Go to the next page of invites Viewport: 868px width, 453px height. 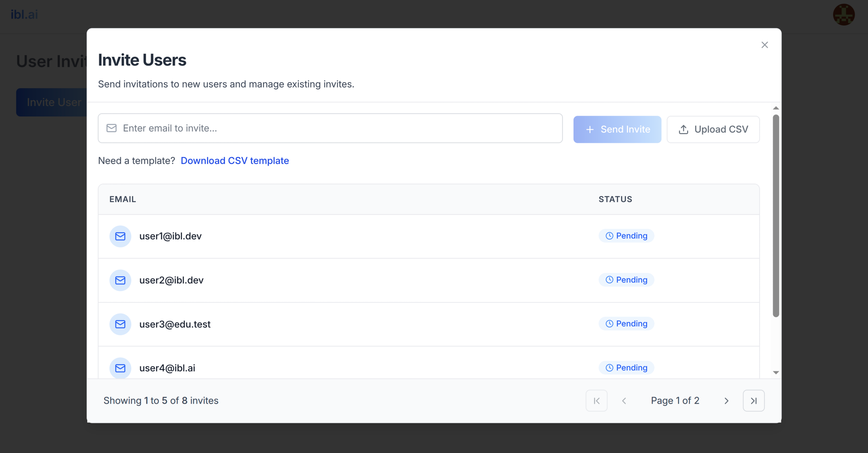(726, 401)
